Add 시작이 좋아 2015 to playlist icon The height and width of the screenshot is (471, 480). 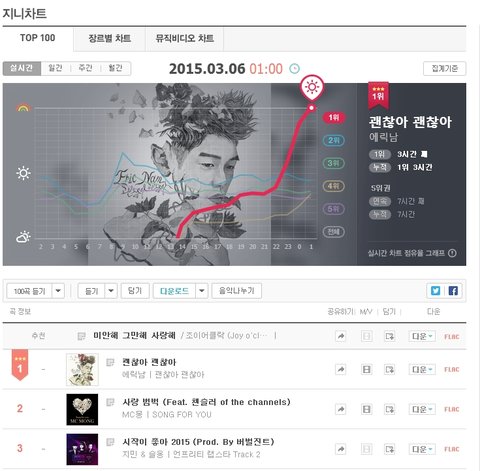click(389, 449)
